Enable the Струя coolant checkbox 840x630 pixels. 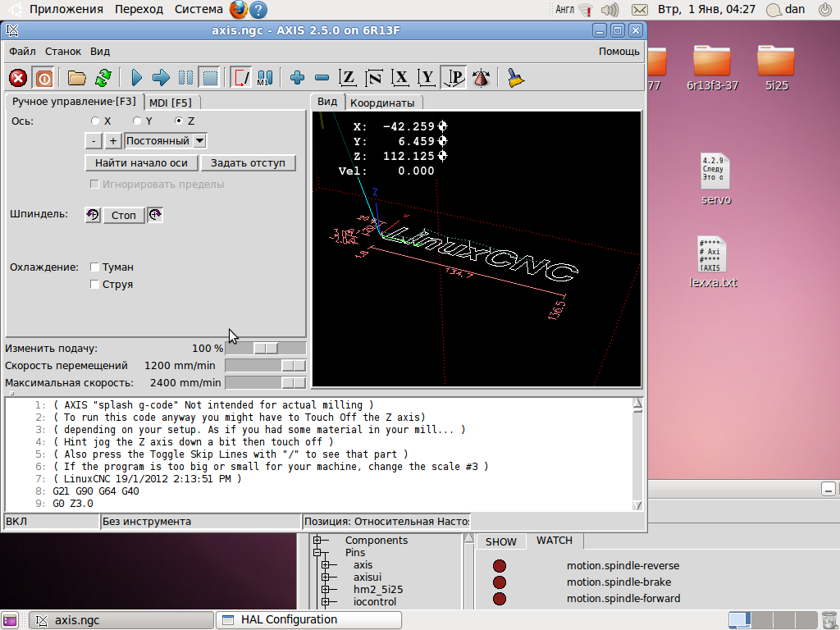point(95,285)
